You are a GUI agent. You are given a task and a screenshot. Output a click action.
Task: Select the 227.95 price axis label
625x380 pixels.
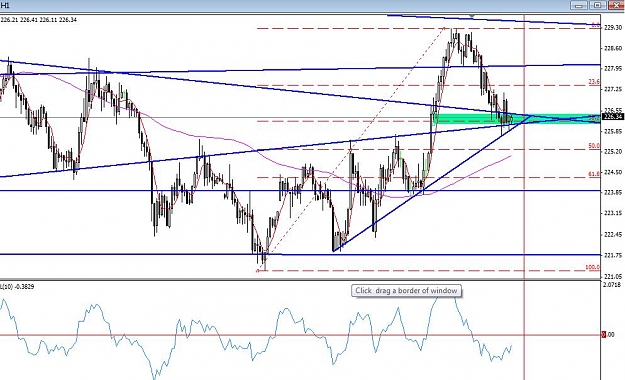pos(613,69)
